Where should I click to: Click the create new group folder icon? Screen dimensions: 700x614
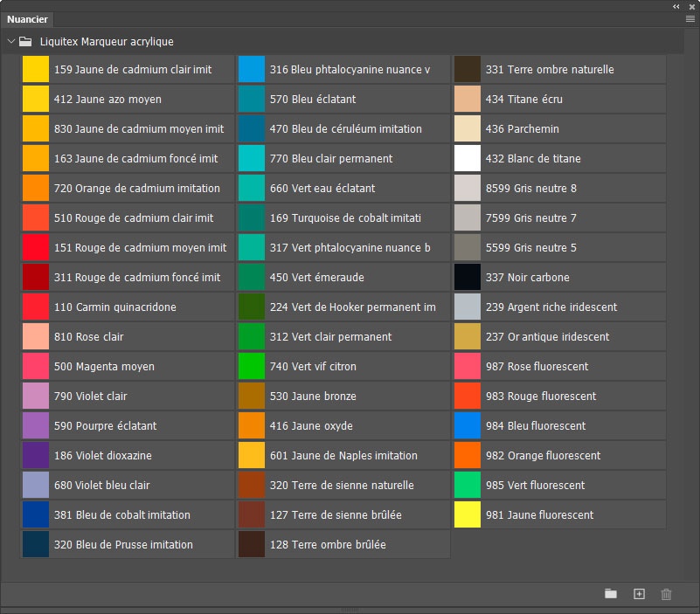(x=611, y=594)
